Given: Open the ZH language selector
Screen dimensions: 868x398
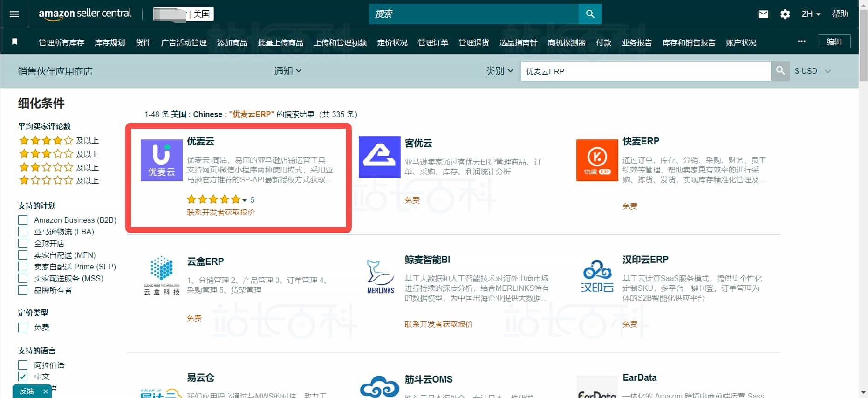Looking at the screenshot, I should tap(811, 14).
